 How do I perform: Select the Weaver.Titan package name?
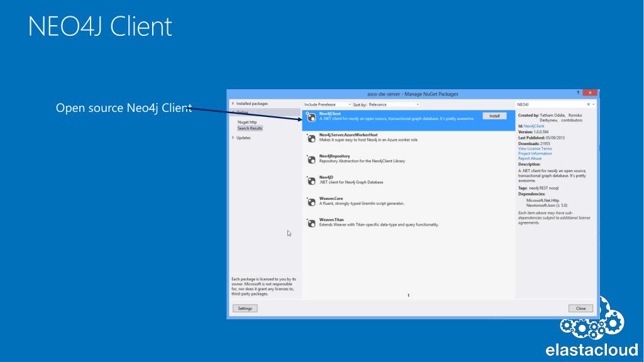(x=331, y=220)
